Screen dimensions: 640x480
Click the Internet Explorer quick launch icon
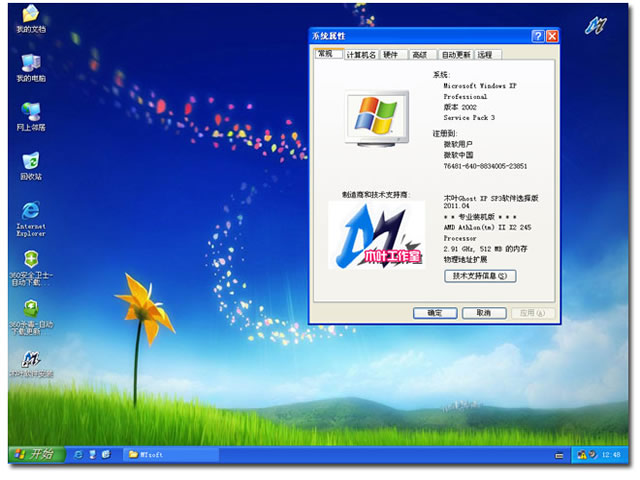tap(78, 454)
